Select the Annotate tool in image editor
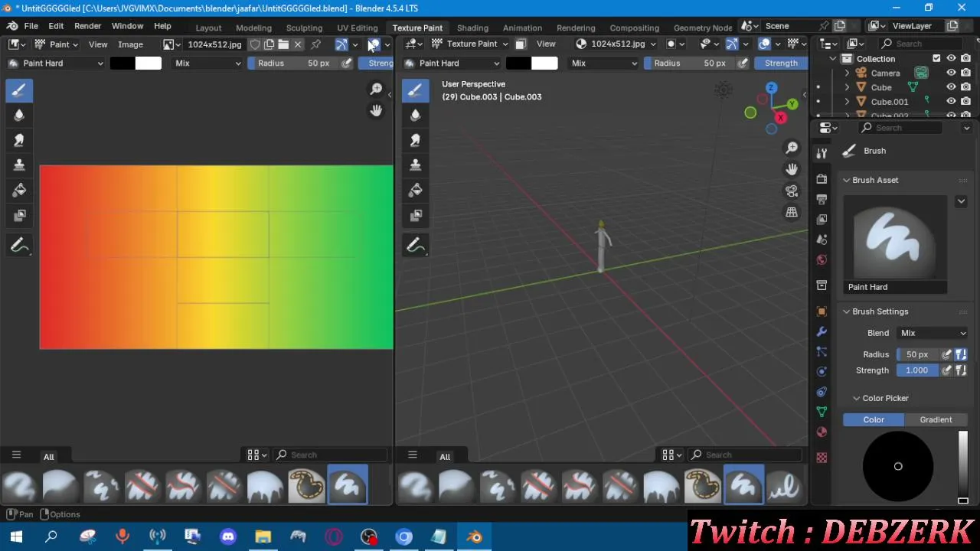The width and height of the screenshot is (980, 551). (x=19, y=246)
